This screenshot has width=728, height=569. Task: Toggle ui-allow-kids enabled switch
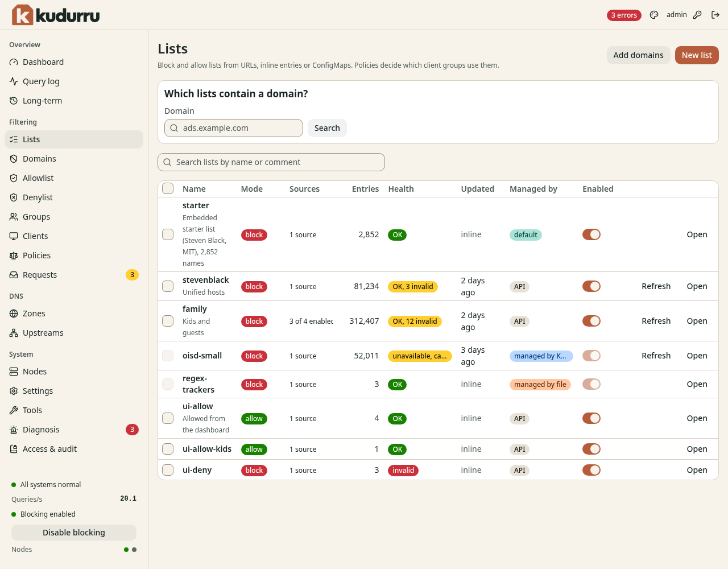[591, 449]
